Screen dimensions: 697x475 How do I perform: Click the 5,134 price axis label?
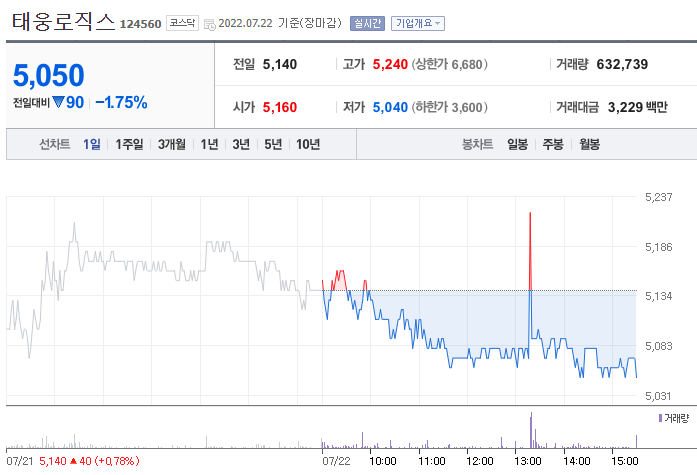[658, 296]
